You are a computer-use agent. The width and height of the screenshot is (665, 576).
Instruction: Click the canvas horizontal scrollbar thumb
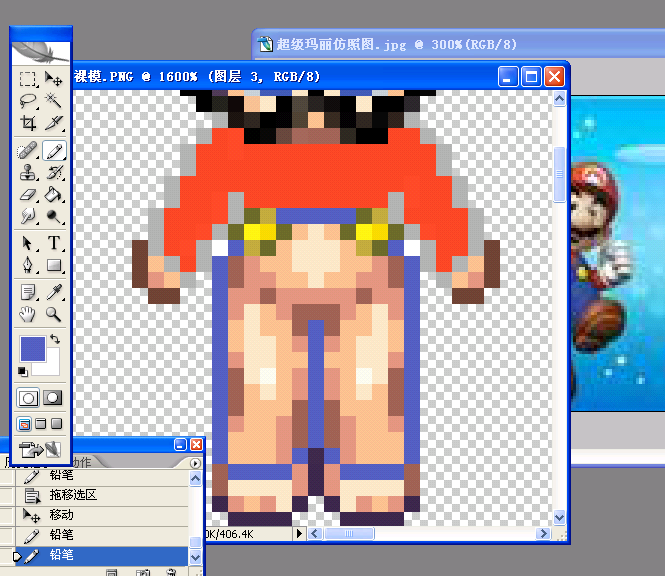[349, 534]
